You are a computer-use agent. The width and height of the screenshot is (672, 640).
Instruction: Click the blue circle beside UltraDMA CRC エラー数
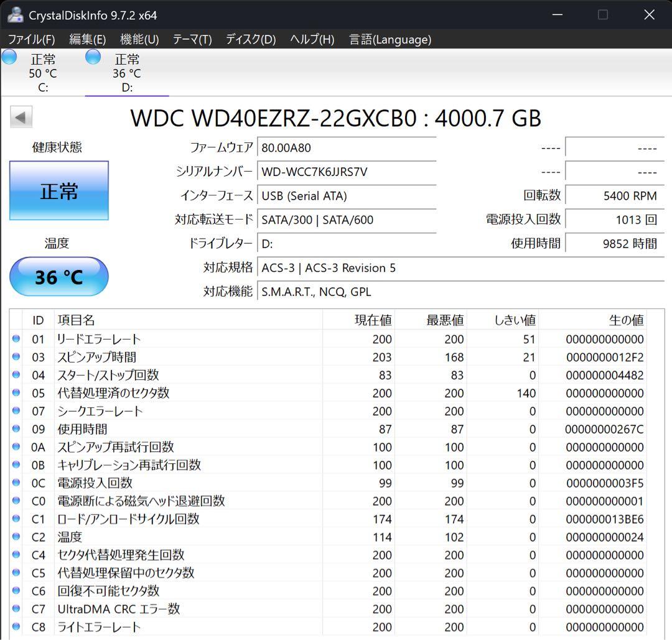click(16, 609)
